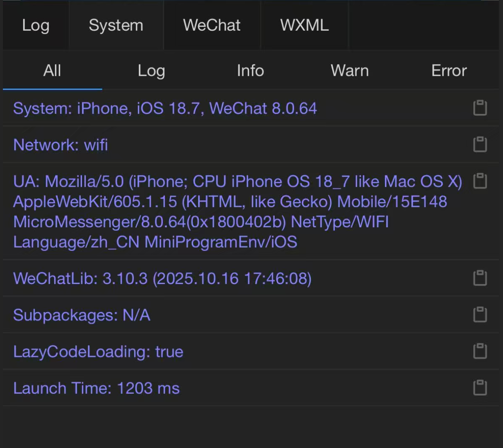Select the UA Mozilla/5.0 user agent text
This screenshot has width=503, height=448.
pos(238,212)
